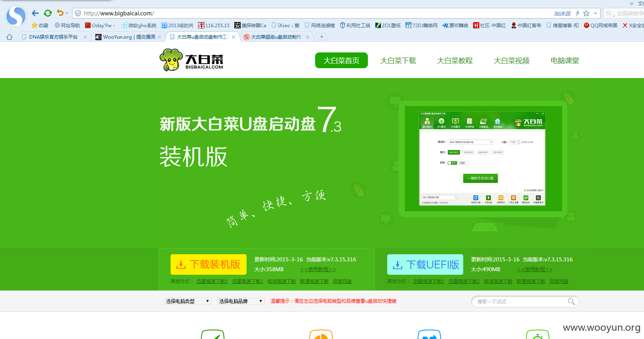Click the magnifier search icon
This screenshot has height=339, width=644.
tap(571, 302)
